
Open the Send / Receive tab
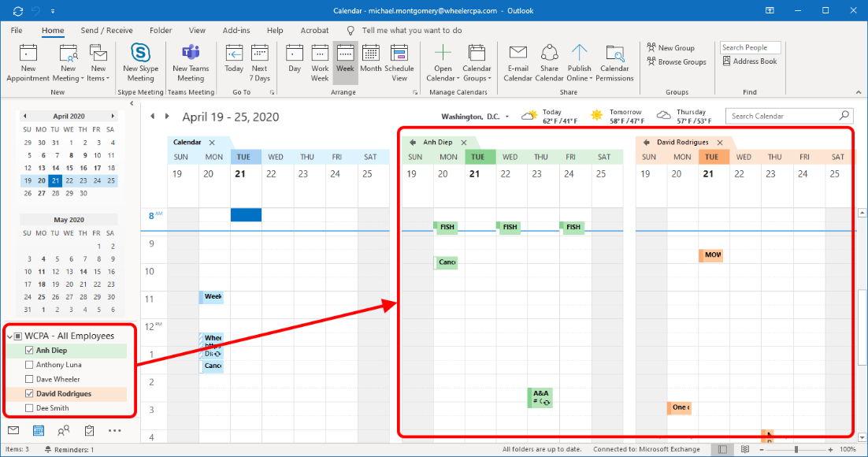(x=107, y=31)
